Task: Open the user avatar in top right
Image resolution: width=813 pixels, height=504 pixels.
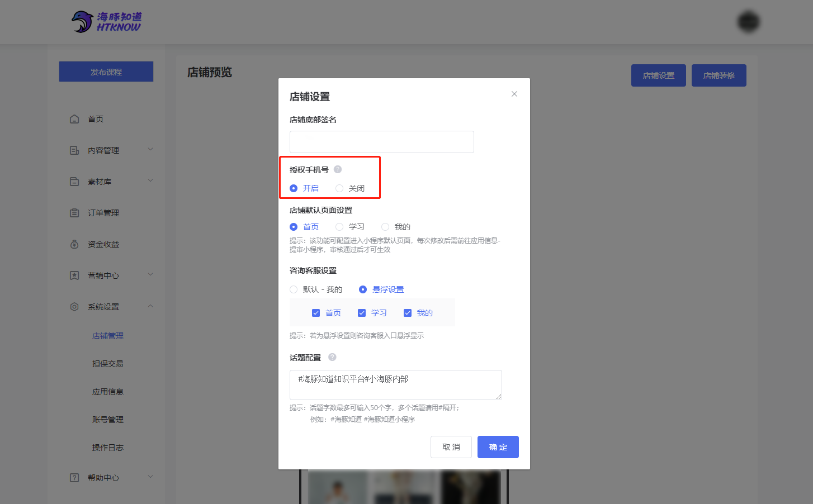Action: [x=748, y=22]
